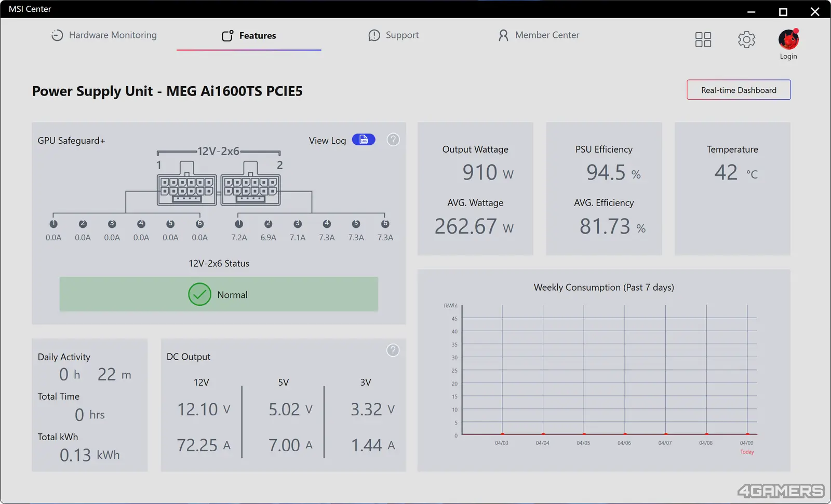This screenshot has width=831, height=504.
Task: Open the GPU Safeguard+ help question mark
Action: tap(393, 140)
